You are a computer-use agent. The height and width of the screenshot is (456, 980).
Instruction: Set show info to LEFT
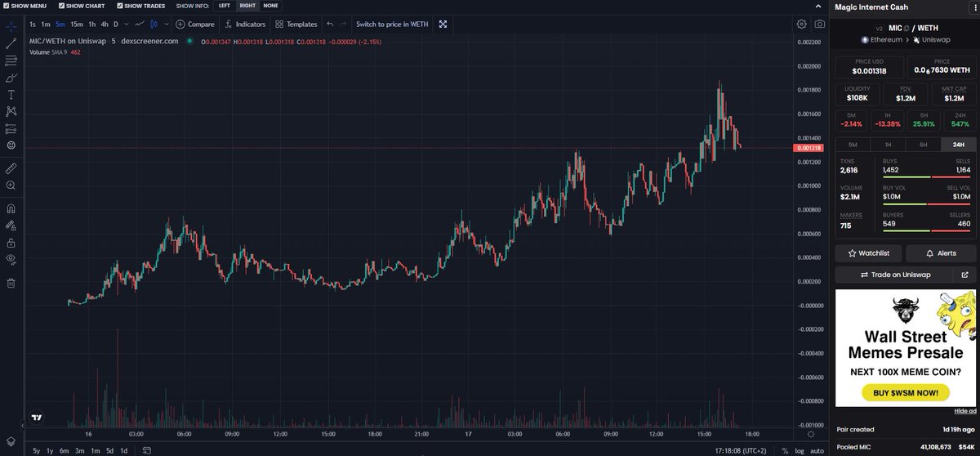(x=224, y=6)
